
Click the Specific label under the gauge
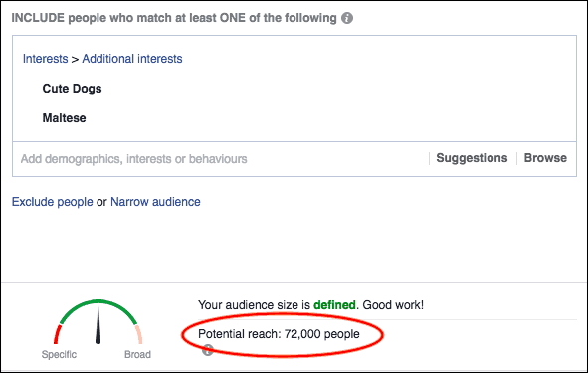click(x=59, y=355)
